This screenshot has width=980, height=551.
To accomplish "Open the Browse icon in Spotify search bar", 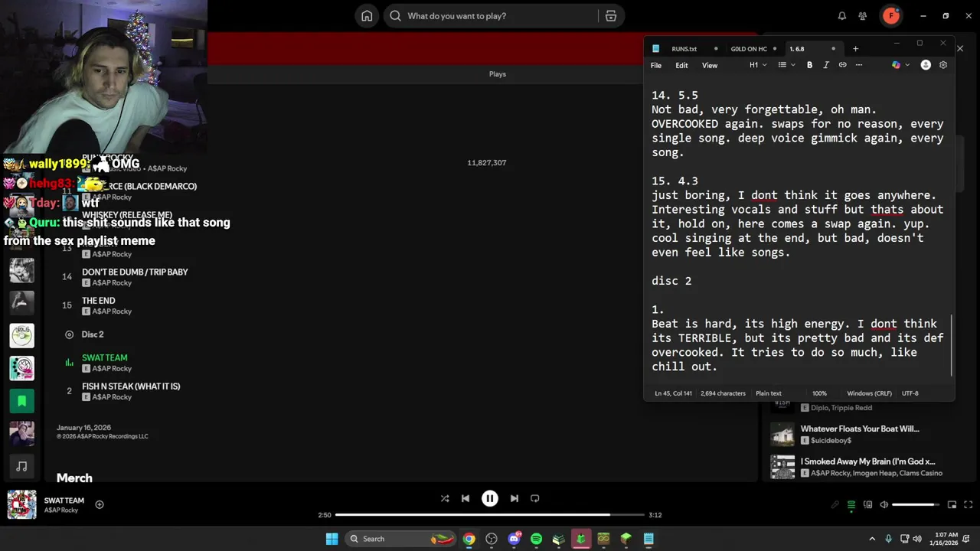I will point(611,16).
